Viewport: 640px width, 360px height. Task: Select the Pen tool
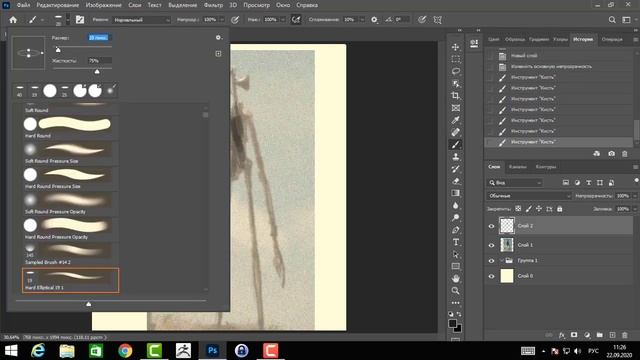click(x=456, y=230)
